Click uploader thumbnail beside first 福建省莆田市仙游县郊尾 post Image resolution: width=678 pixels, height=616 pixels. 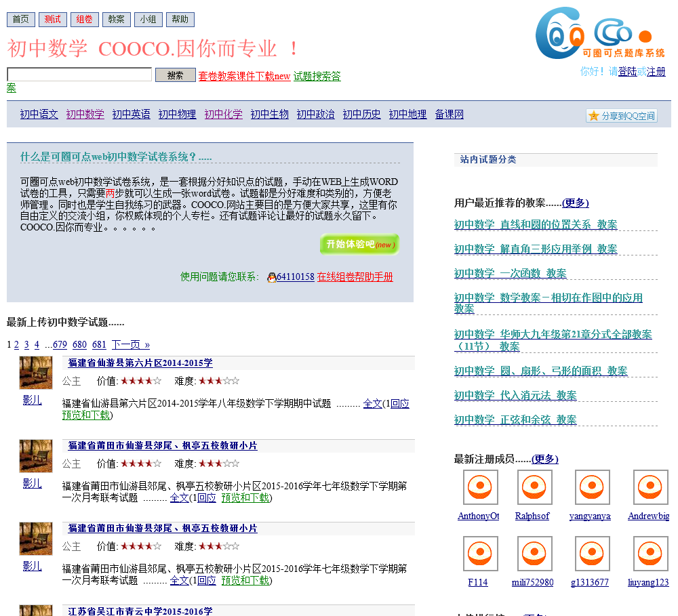pyautogui.click(x=36, y=456)
